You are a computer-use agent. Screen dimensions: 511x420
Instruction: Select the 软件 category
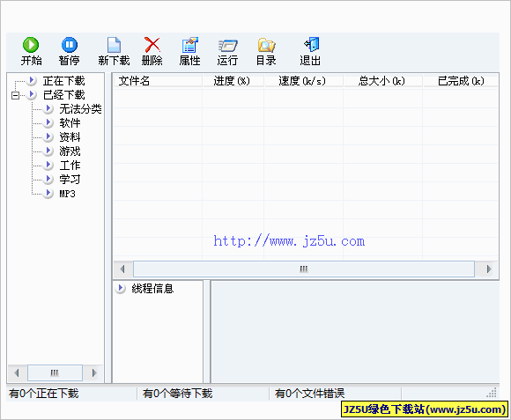tap(70, 123)
